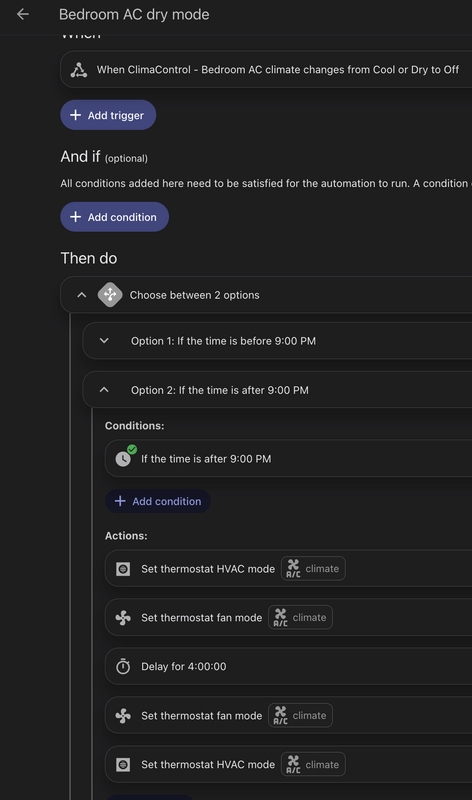
Task: Click the fan icon below the delay
Action: 123,716
